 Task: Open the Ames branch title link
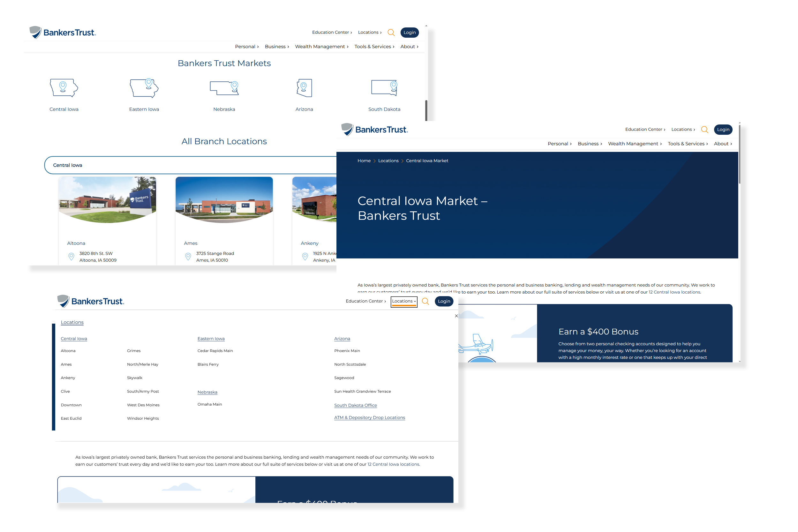191,243
